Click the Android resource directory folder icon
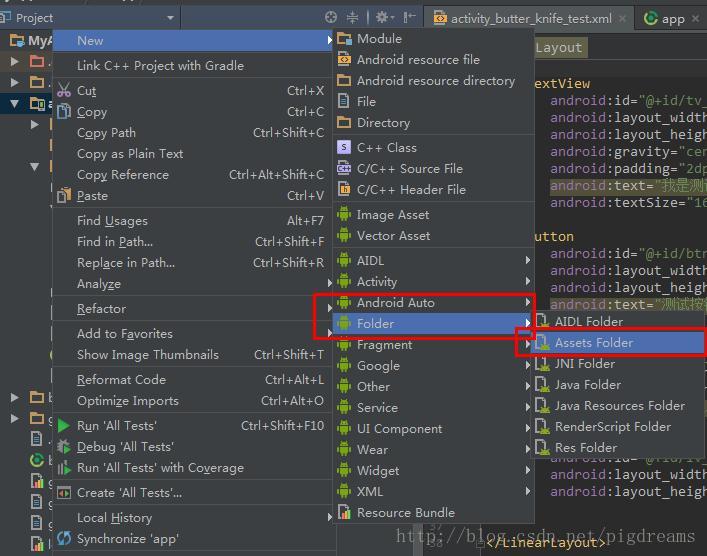Viewport: 707px width, 556px height. (344, 81)
